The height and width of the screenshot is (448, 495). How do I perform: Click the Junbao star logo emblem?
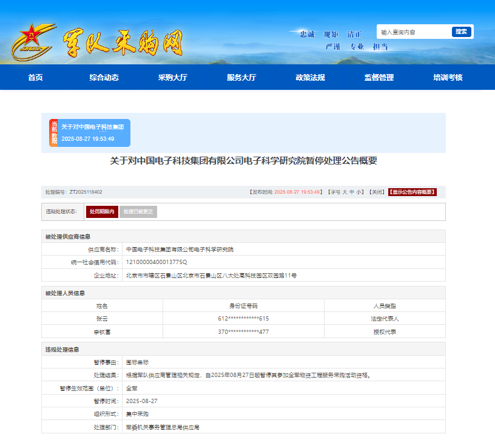(x=33, y=42)
